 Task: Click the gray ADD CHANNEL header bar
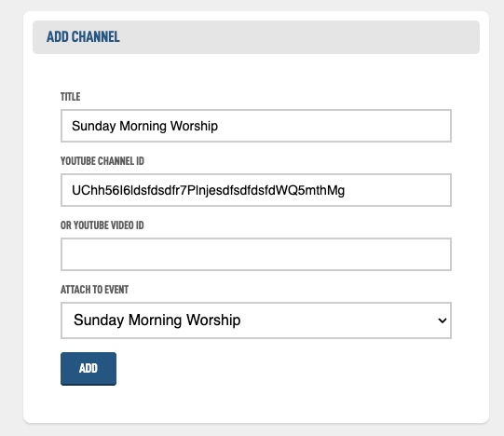[x=256, y=37]
